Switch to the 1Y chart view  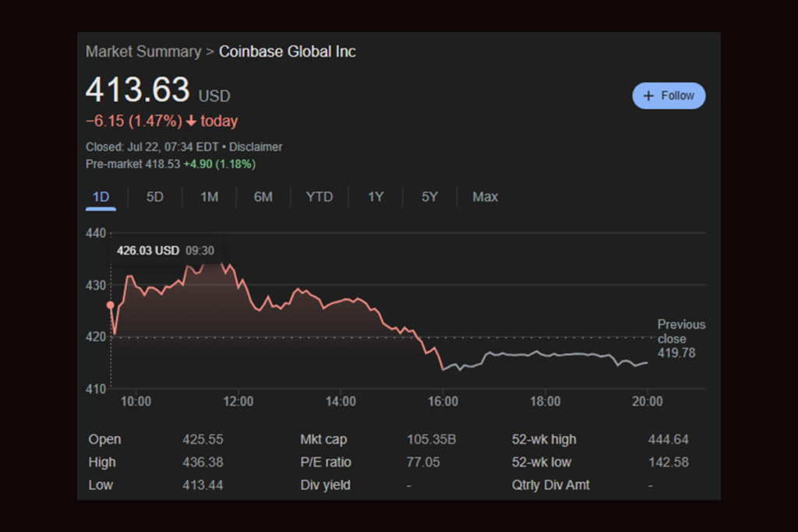[x=376, y=197]
